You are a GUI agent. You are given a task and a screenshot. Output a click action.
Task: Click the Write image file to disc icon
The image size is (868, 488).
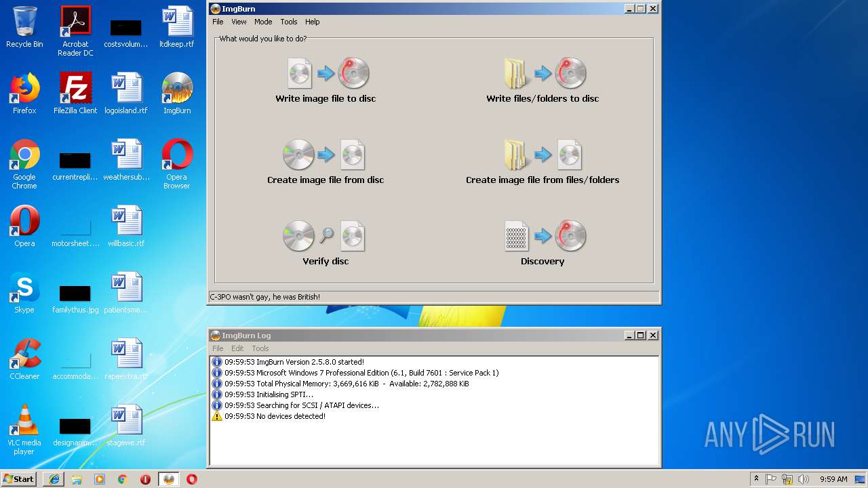(328, 73)
